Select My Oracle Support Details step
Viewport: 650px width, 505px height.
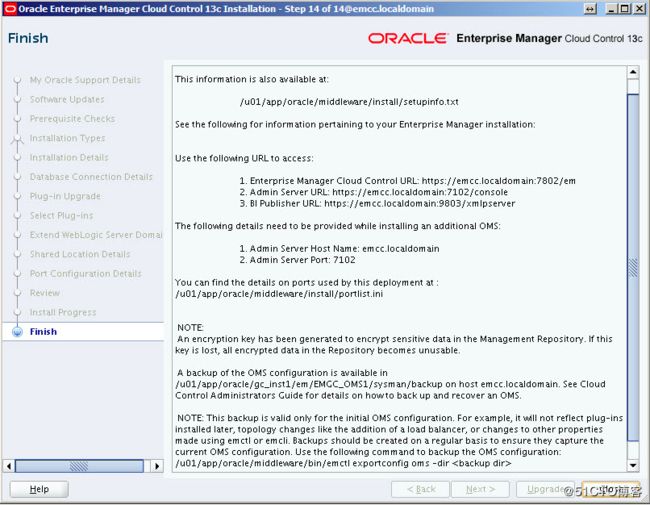[x=85, y=80]
